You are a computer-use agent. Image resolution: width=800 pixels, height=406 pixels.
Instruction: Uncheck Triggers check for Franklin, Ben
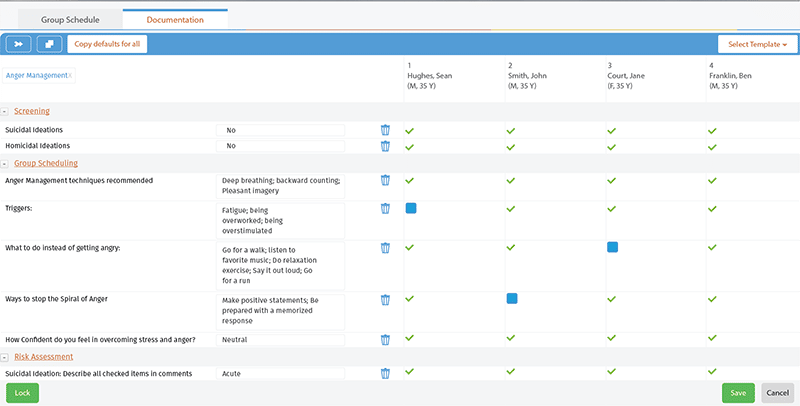pos(712,209)
